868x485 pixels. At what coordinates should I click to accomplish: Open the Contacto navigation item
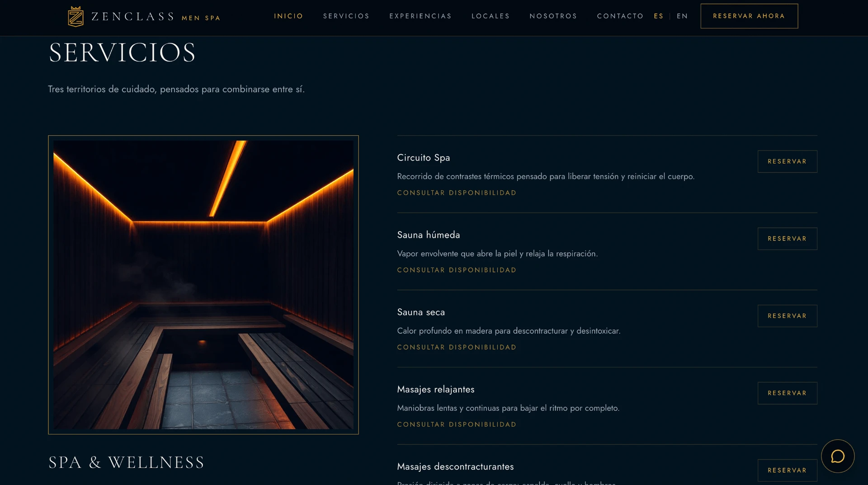coord(620,16)
